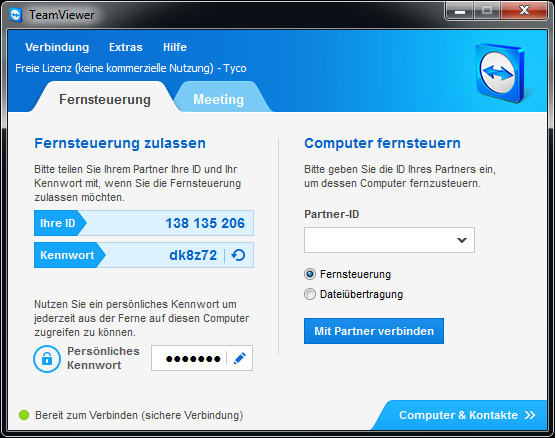Click Bereit zum Verbinden status text
Viewport: 556px width, 438px height.
pyautogui.click(x=139, y=415)
